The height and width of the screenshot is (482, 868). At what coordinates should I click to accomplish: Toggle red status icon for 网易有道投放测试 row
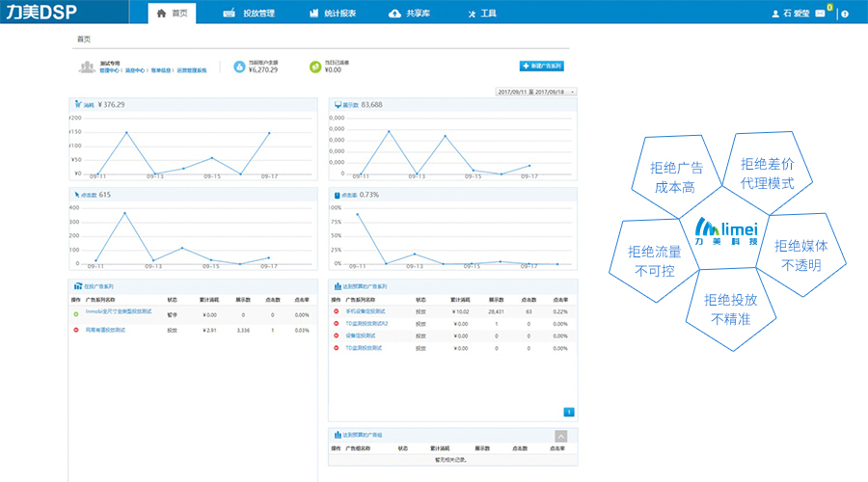[76, 330]
